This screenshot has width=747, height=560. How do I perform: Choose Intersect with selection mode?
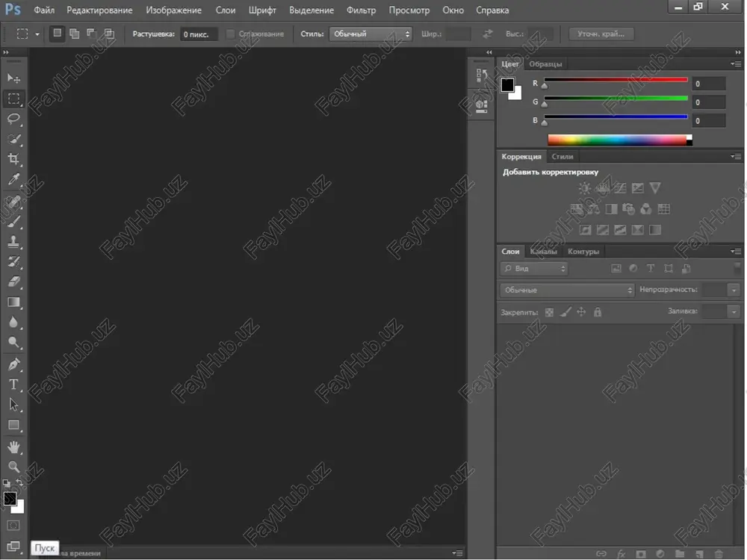point(109,34)
